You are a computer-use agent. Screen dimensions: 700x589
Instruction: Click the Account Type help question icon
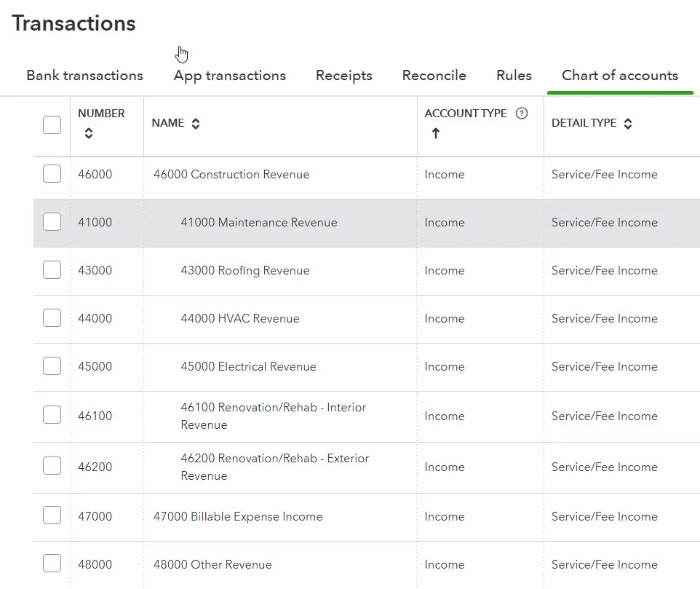521,114
